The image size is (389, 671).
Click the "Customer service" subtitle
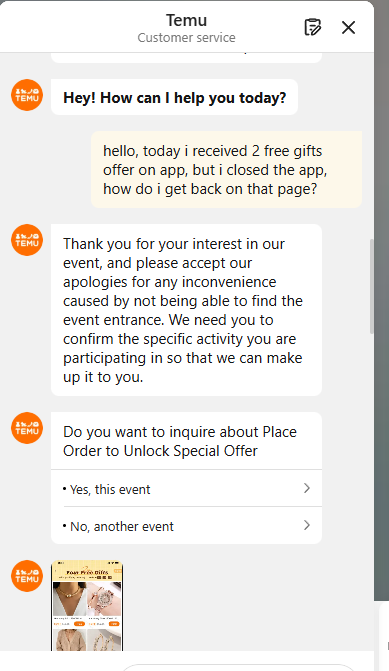[x=187, y=38]
